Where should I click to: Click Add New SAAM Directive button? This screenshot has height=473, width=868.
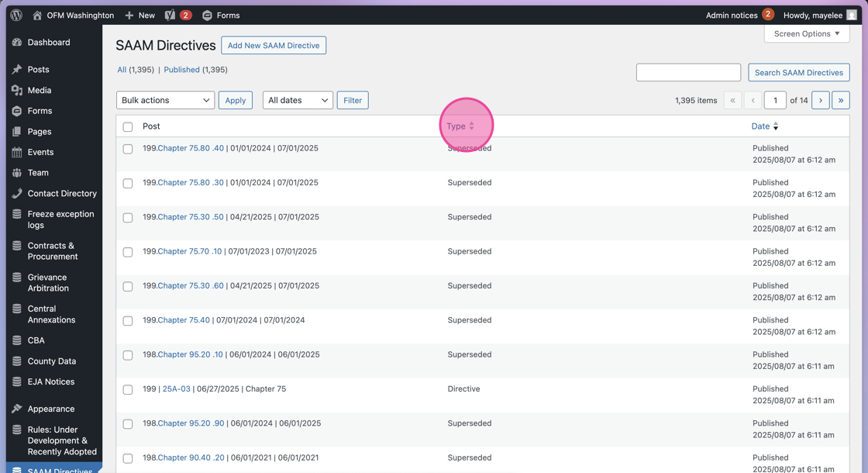[x=274, y=46]
